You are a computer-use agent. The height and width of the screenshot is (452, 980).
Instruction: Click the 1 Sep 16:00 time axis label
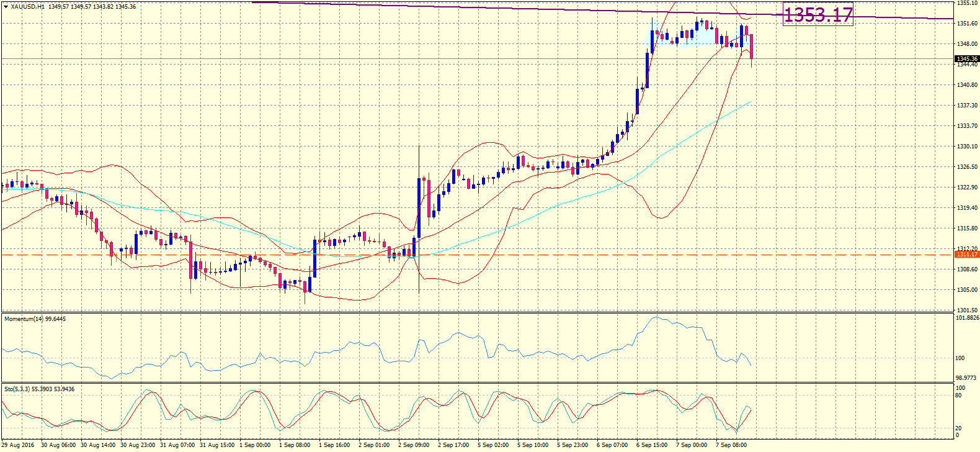point(334,445)
